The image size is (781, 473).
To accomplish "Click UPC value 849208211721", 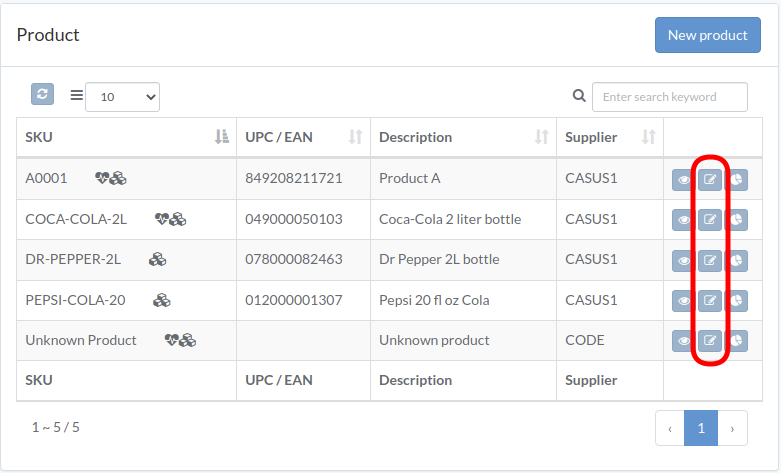I will pyautogui.click(x=294, y=178).
